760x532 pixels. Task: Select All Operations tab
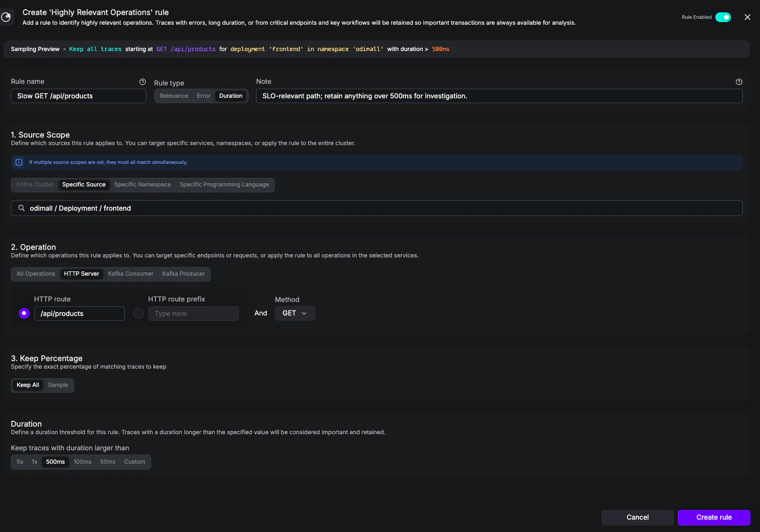36,274
